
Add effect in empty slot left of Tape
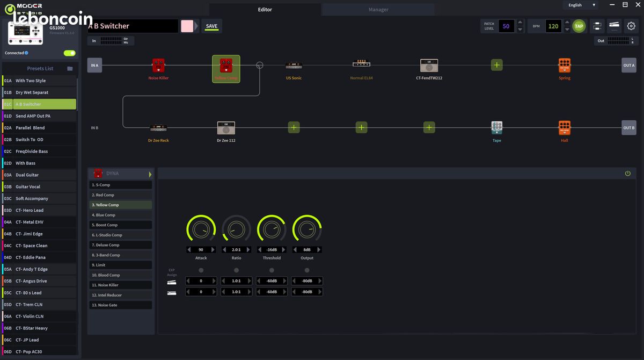click(429, 127)
